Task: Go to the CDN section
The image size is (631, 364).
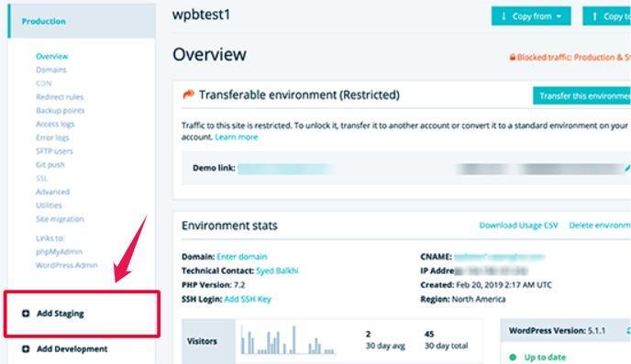Action: coord(43,83)
